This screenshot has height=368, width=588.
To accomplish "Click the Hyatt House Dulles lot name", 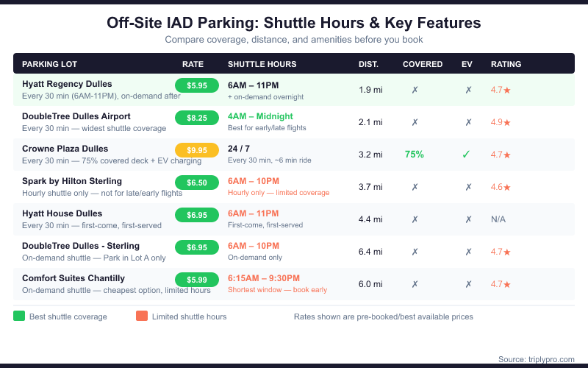I will click(x=62, y=213).
